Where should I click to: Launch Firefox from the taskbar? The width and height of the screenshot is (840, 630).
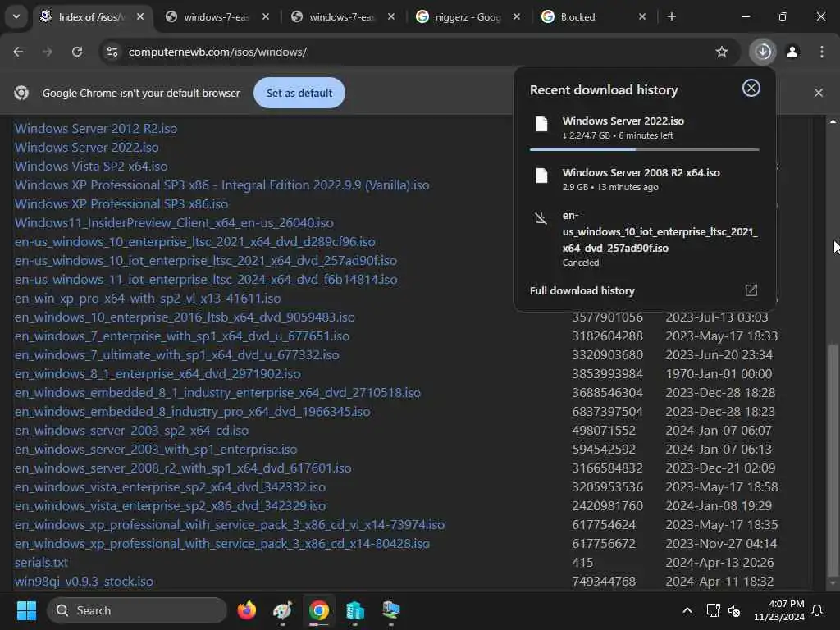(x=246, y=610)
